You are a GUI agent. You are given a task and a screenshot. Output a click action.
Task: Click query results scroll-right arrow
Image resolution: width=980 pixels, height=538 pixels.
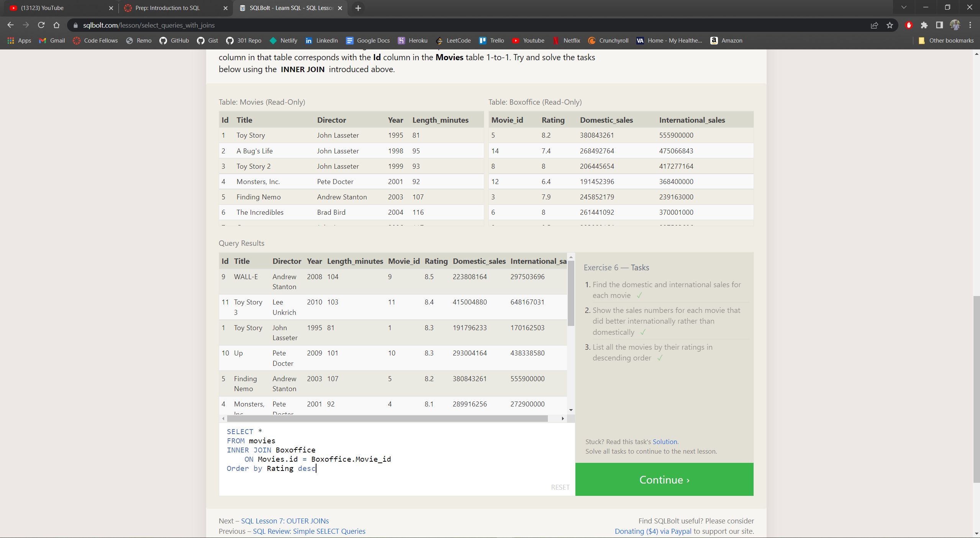(562, 418)
